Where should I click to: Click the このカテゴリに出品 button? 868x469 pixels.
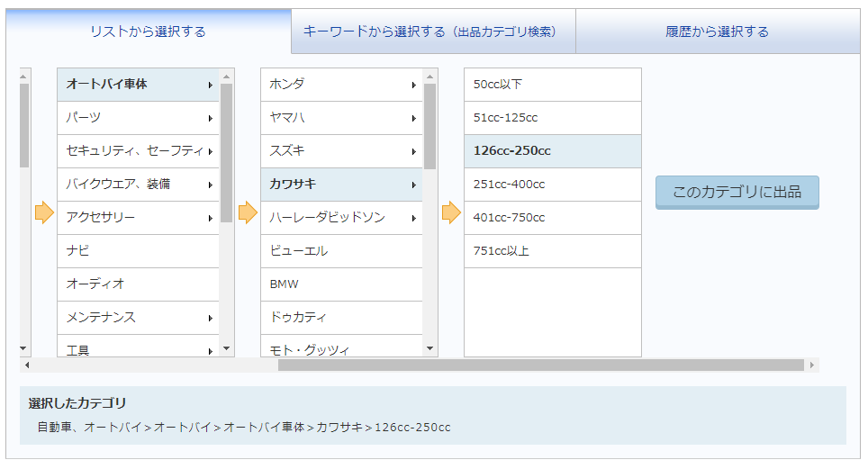[737, 192]
